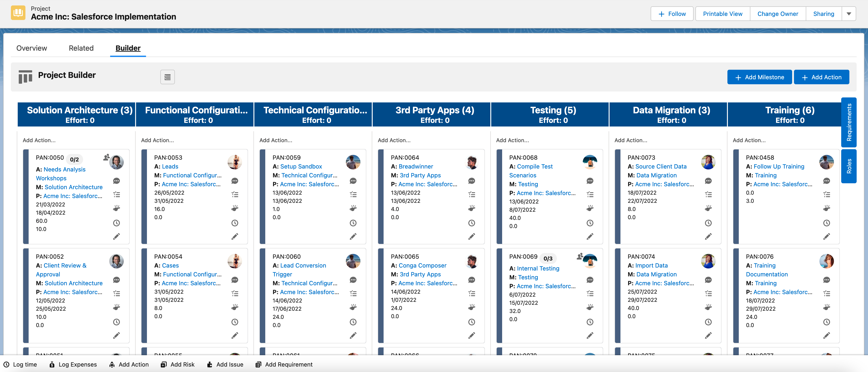Expand the Requirements side panel
The image size is (868, 372).
[849, 122]
